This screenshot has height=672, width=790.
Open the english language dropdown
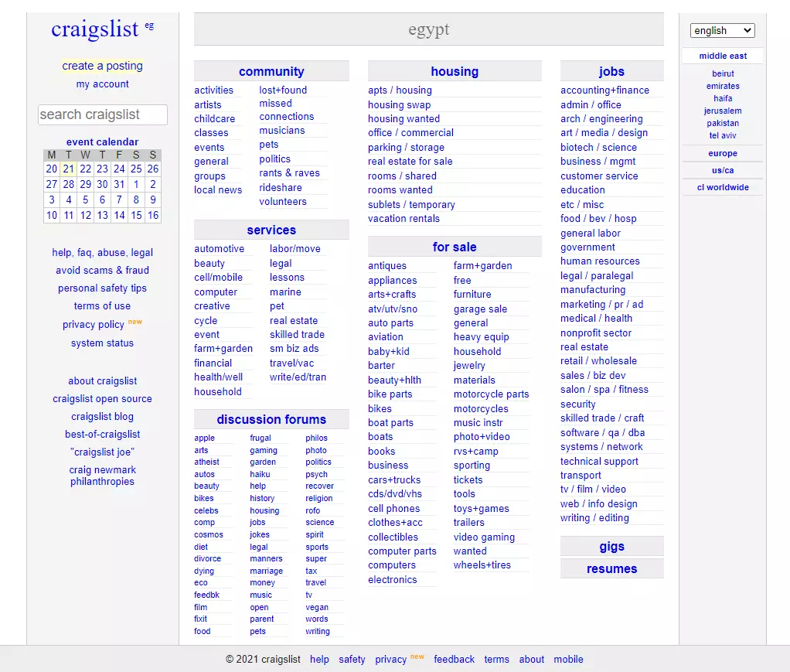[x=722, y=30]
